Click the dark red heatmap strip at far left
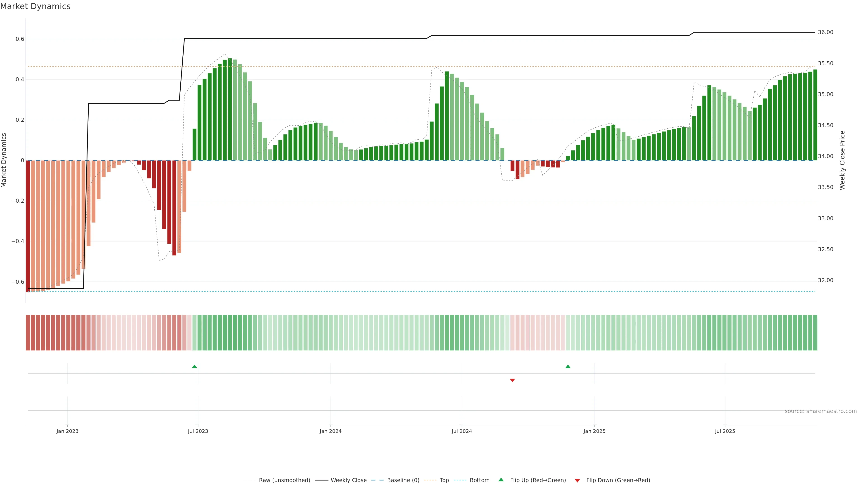868x488 pixels. coord(28,332)
